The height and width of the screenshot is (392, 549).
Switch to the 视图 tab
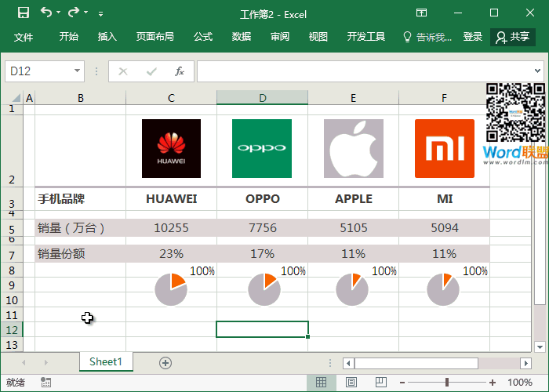(318, 36)
